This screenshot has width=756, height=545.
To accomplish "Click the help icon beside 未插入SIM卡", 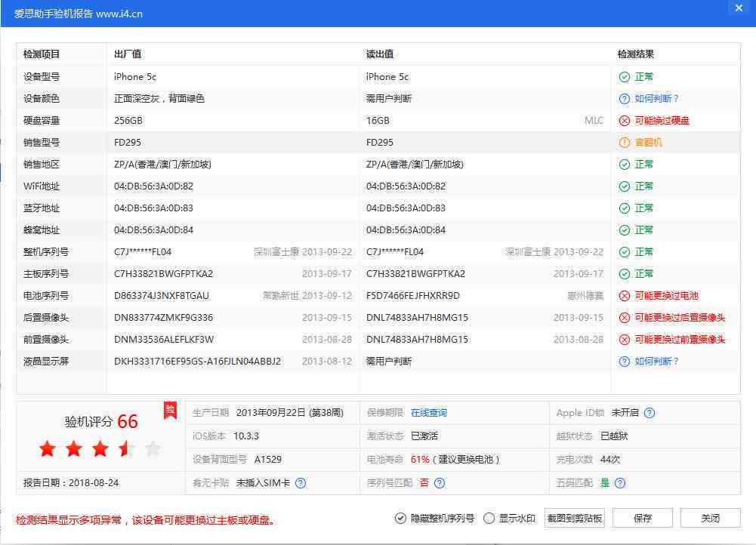I will click(301, 483).
